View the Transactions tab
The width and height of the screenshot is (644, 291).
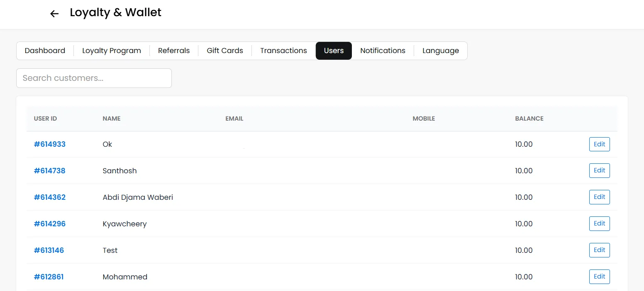(x=283, y=51)
